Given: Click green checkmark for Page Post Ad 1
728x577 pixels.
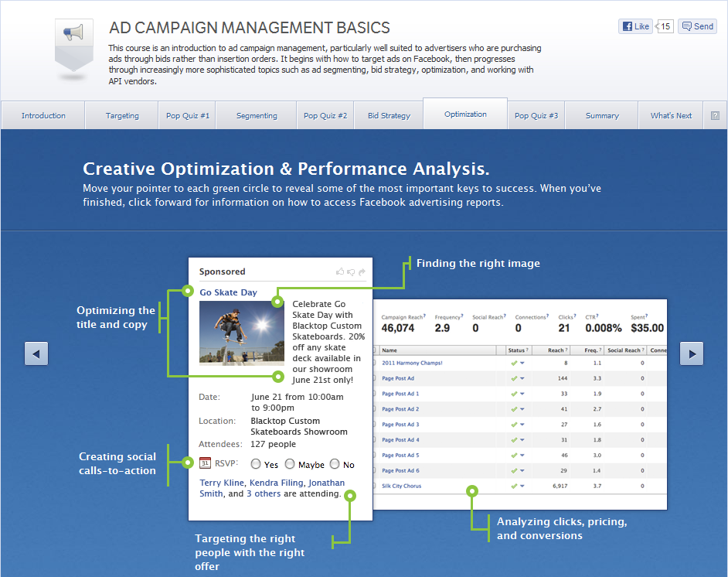Looking at the screenshot, I should (x=514, y=394).
